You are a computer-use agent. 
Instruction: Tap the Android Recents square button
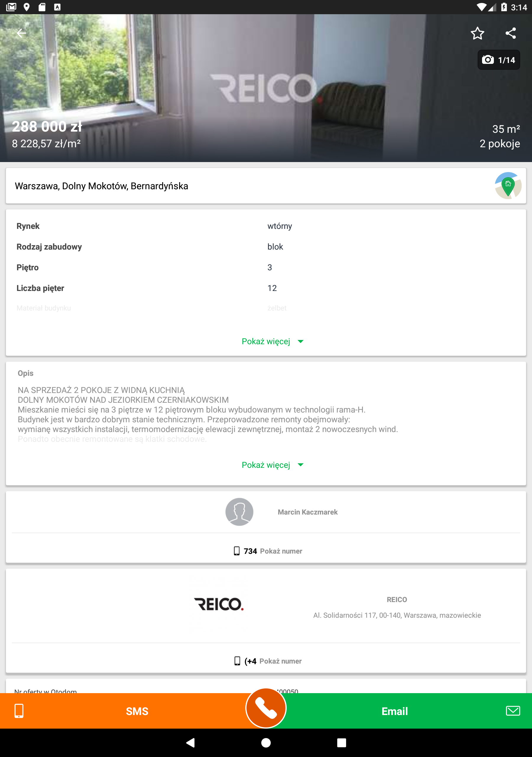341,743
